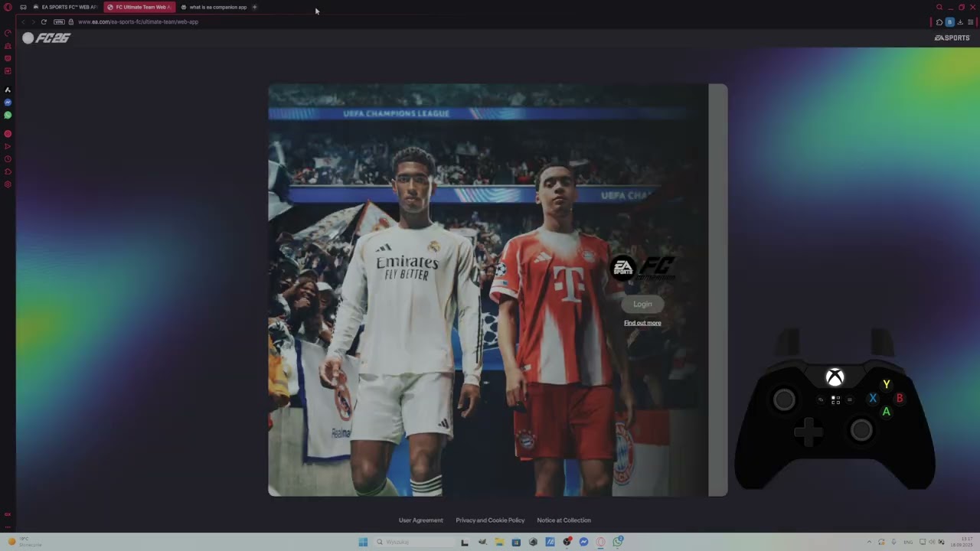Open Messenger from Windows taskbar
The width and height of the screenshot is (980, 551).
(x=583, y=542)
